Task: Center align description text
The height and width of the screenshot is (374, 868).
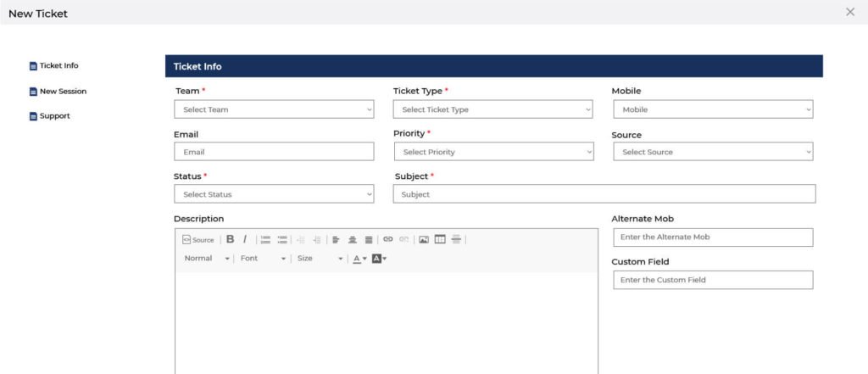Action: tap(352, 240)
